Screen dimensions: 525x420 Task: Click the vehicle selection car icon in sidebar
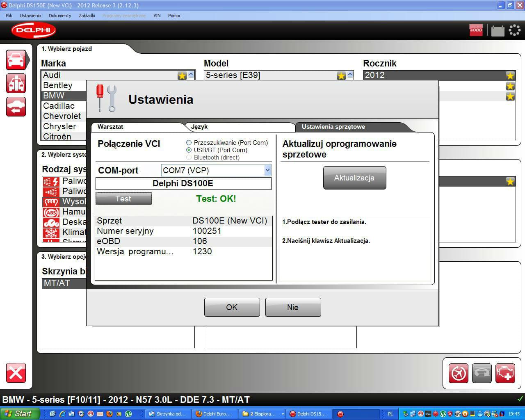pos(16,60)
